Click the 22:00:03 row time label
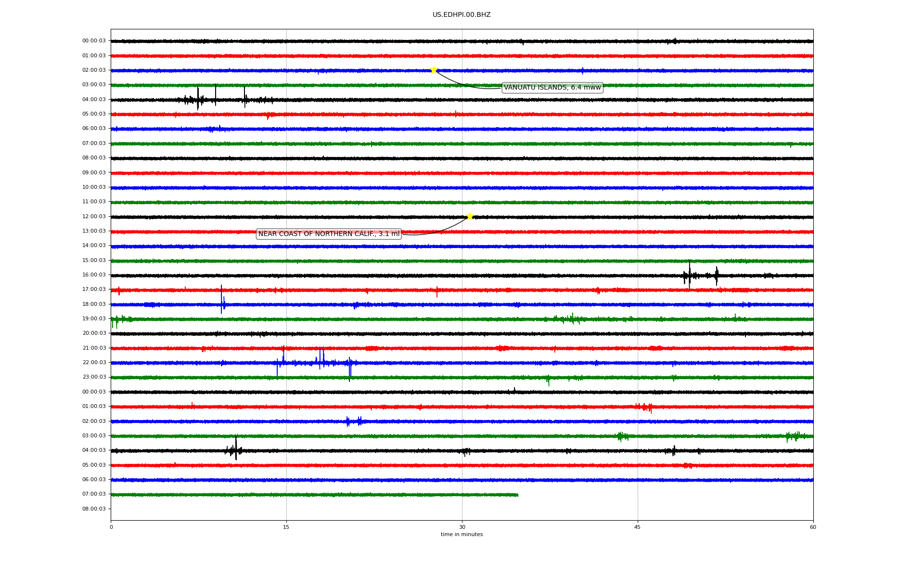The image size is (924, 578). (x=94, y=363)
